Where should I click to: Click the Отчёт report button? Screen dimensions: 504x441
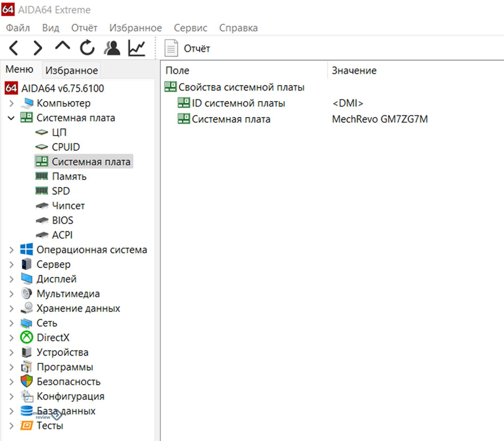click(x=188, y=49)
